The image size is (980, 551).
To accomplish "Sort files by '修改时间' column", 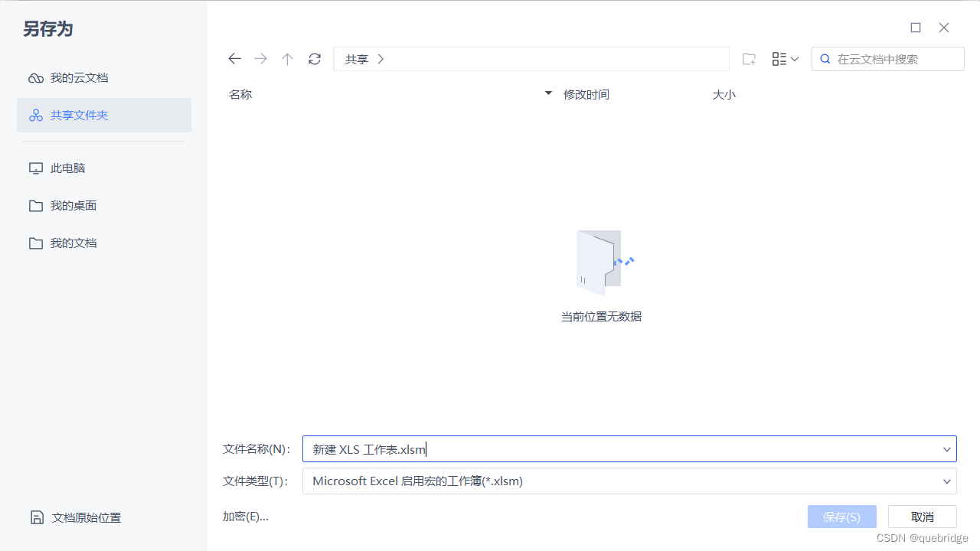I will coord(585,94).
